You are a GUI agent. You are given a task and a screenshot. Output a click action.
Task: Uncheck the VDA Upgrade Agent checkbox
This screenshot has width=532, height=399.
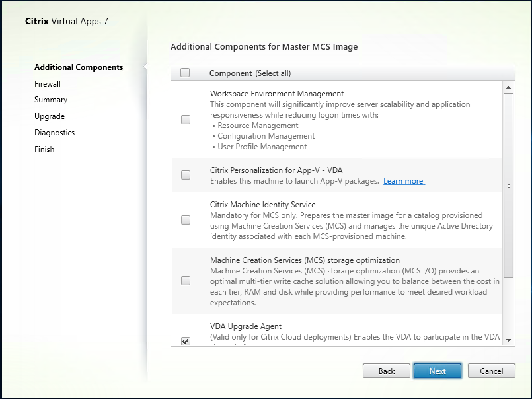[186, 341]
